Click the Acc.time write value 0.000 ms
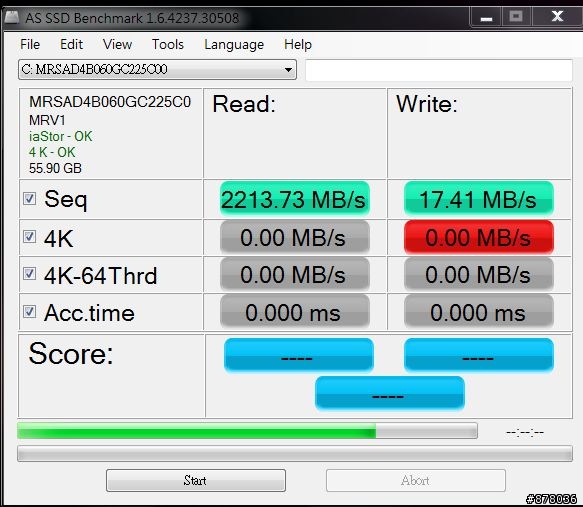This screenshot has height=507, width=583. pyautogui.click(x=479, y=312)
